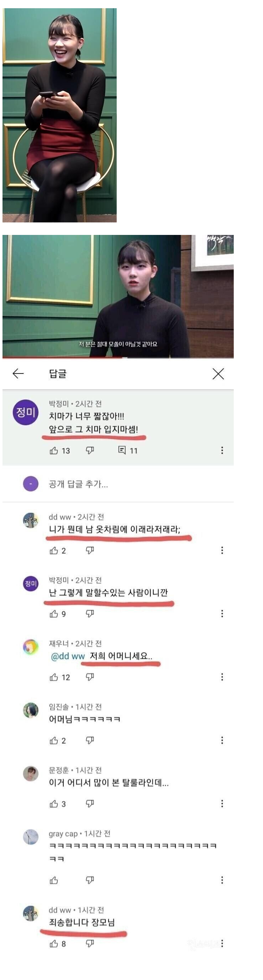The height and width of the screenshot is (980, 263).
Task: Like dd ww's reply 죄송합니다 장모님
Action: (54, 944)
